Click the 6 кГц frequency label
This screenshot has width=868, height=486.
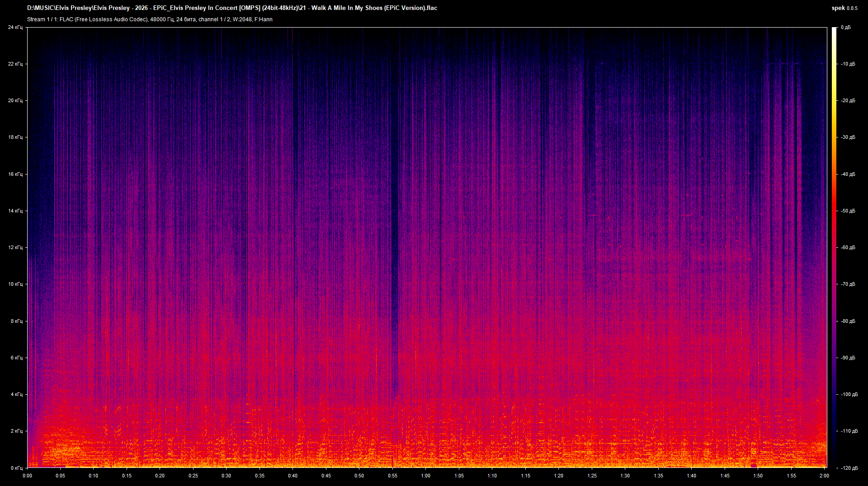click(x=17, y=358)
